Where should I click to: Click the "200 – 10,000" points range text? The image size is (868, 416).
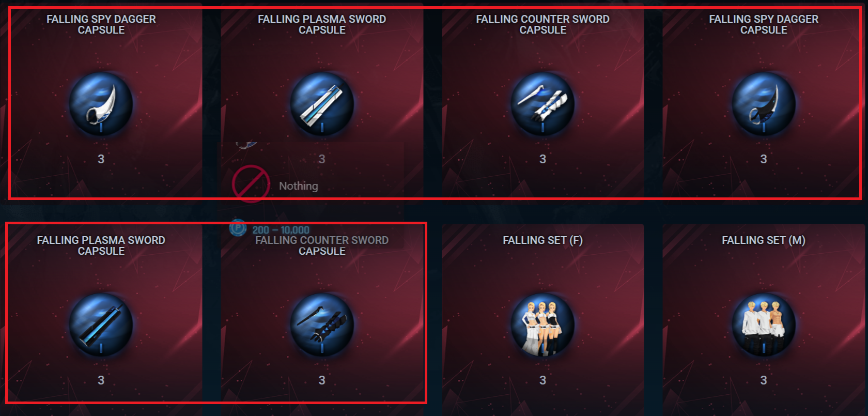tap(281, 230)
